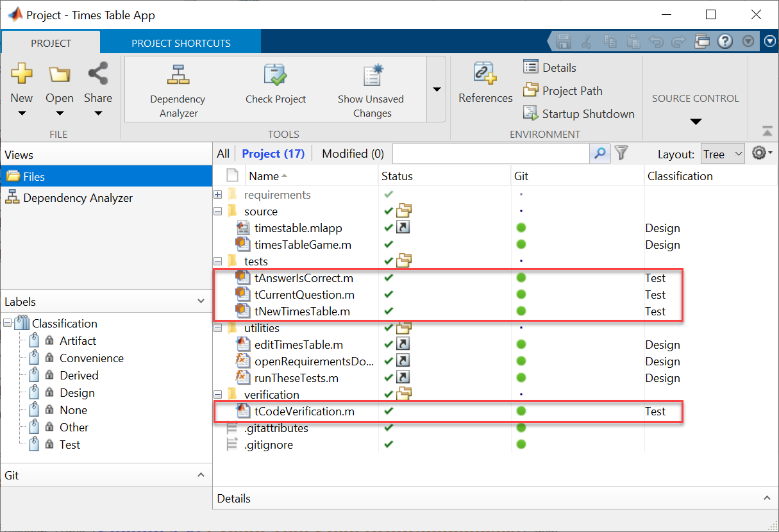Open the Layout Tree dropdown
This screenshot has height=532, width=779.
click(722, 154)
